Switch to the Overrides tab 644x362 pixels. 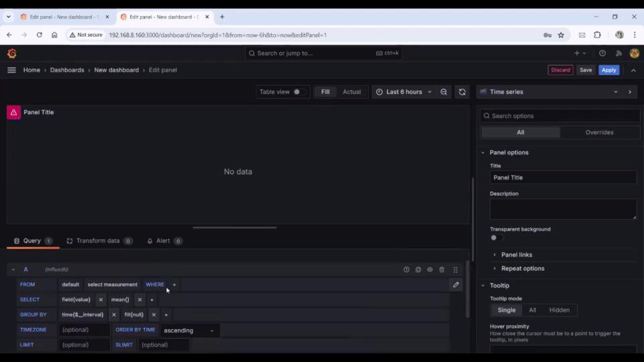599,133
